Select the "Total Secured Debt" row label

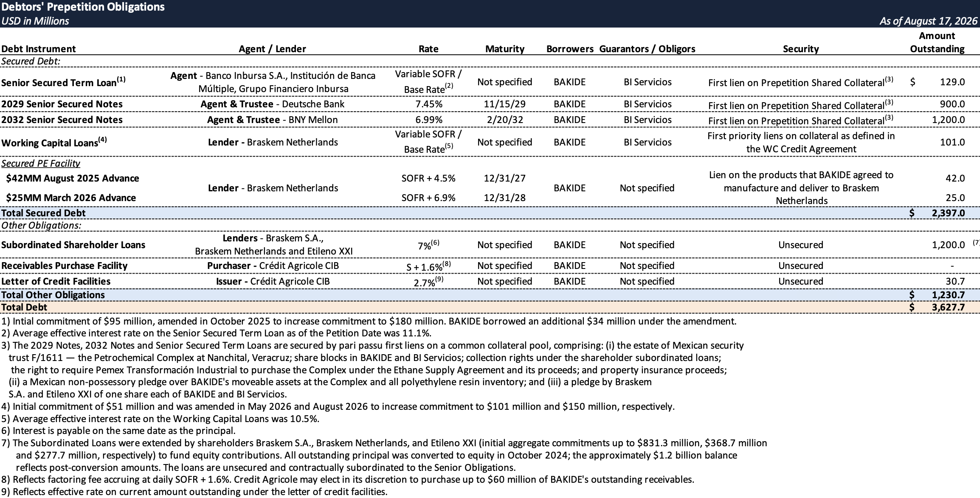pos(43,213)
